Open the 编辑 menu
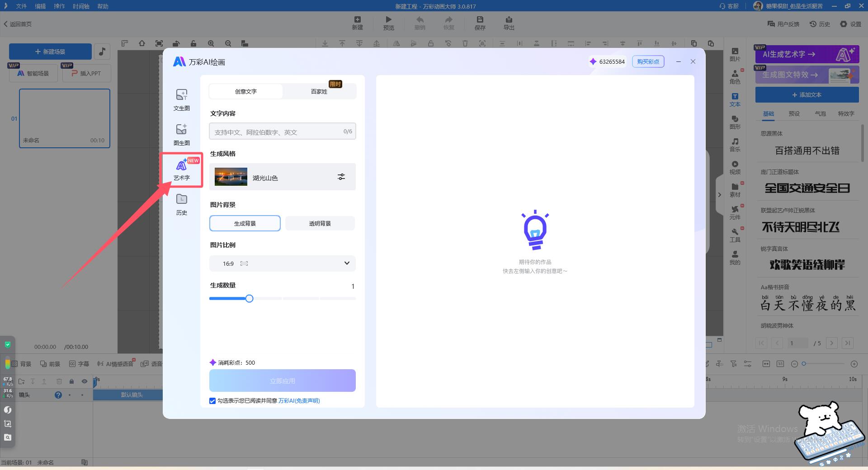 40,6
